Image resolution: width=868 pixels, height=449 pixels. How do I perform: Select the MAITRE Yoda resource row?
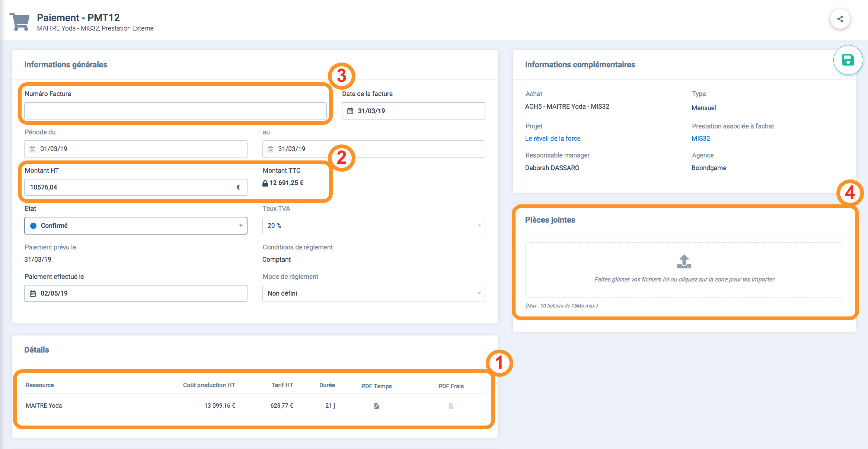tap(255, 406)
